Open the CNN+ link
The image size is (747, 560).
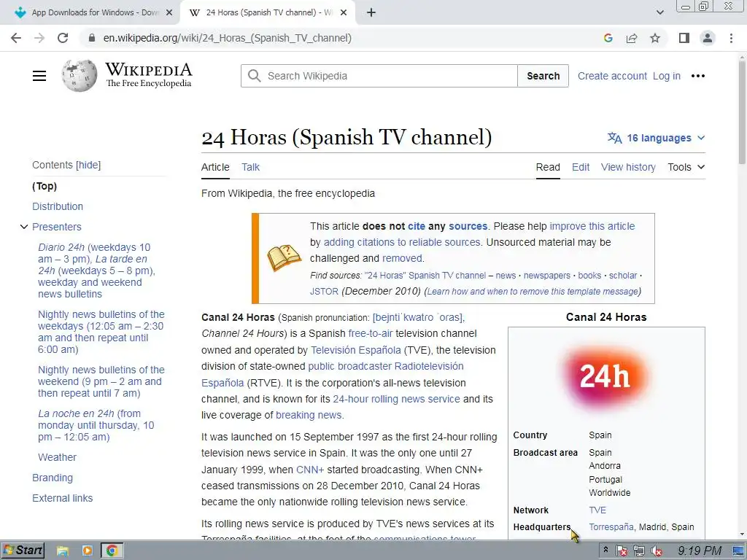point(310,470)
